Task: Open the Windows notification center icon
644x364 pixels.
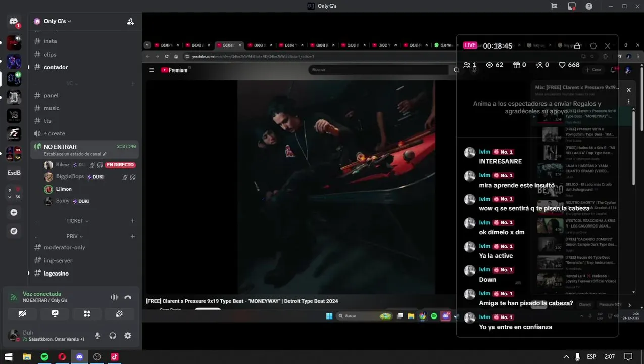Action: tap(628, 357)
